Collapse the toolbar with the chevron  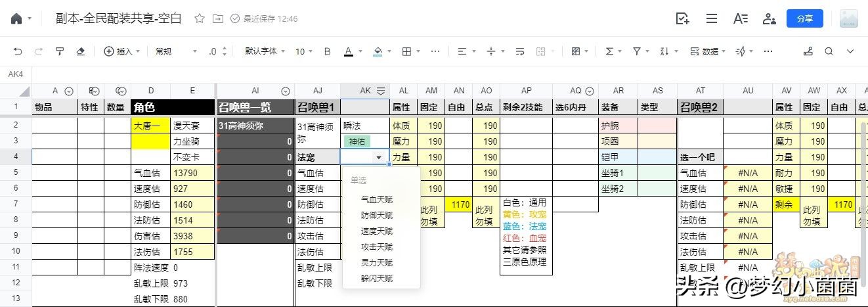[x=850, y=51]
